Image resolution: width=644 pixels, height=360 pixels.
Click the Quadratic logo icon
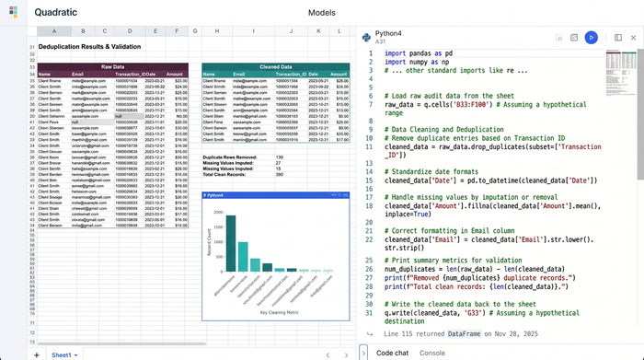pyautogui.click(x=13, y=12)
